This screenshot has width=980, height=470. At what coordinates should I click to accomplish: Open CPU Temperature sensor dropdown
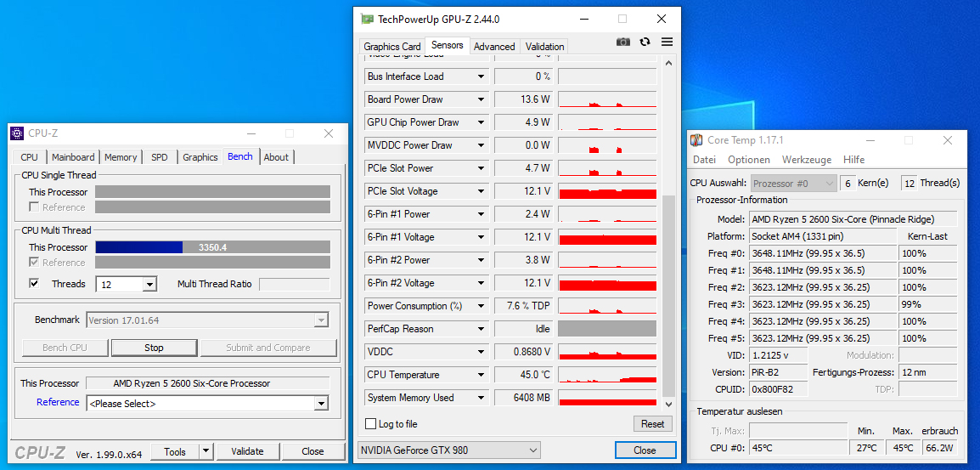(x=482, y=375)
